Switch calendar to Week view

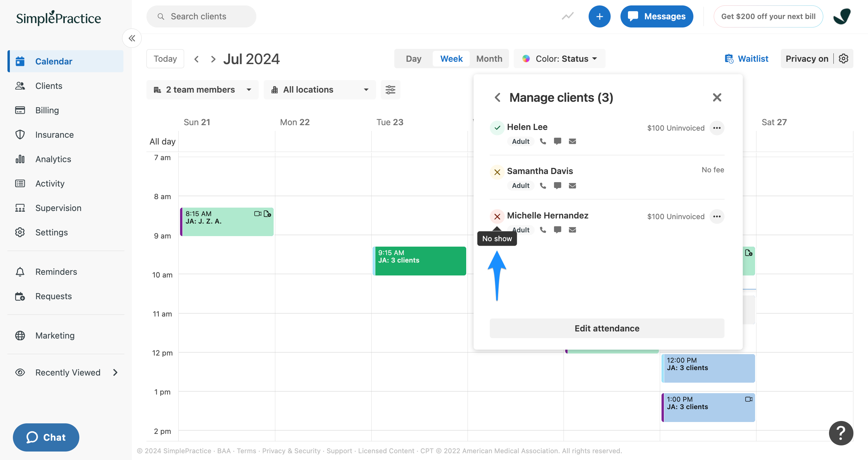[451, 59]
